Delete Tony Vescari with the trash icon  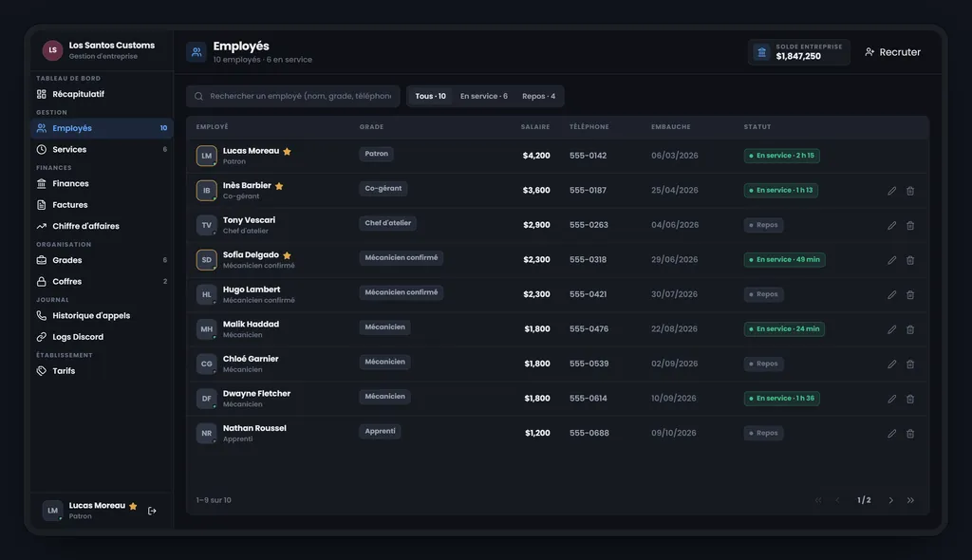click(910, 226)
